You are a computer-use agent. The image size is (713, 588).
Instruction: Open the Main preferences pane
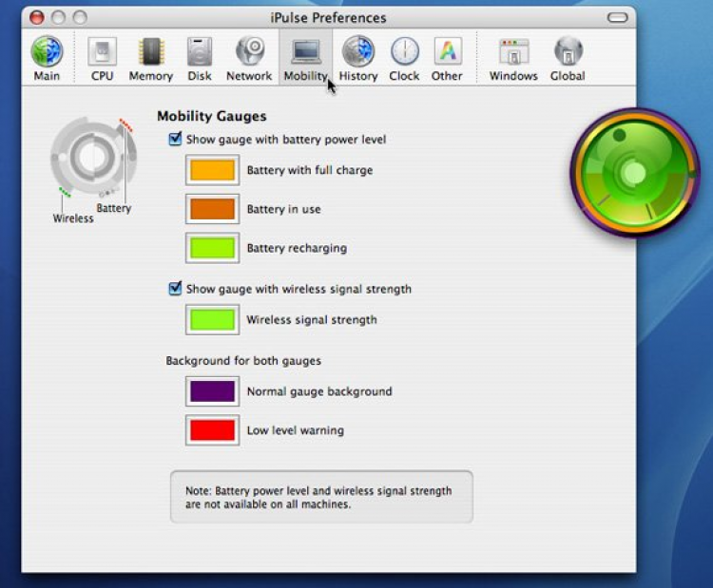(47, 58)
